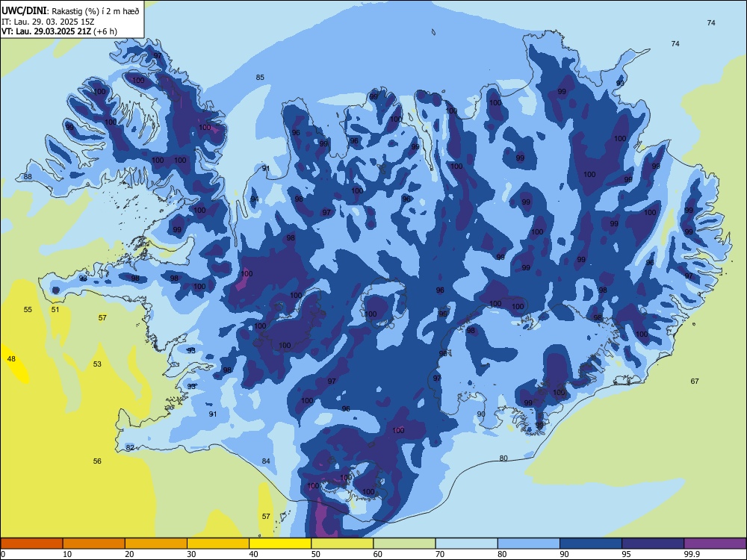This screenshot has width=747, height=560.
Task: Click the "51" humidity value on the map
Action: (55, 310)
